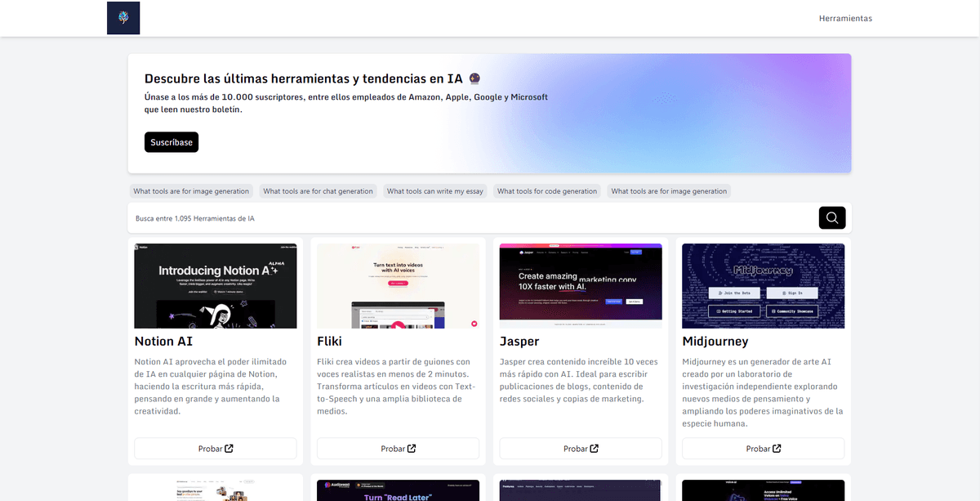Click the 'Midjourney' card title
The height and width of the screenshot is (501, 980).
pyautogui.click(x=715, y=341)
